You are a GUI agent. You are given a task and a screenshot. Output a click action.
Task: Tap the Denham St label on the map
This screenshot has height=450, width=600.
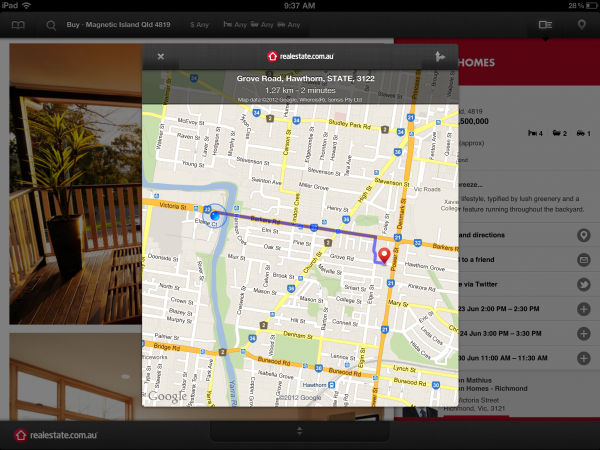pos(298,335)
